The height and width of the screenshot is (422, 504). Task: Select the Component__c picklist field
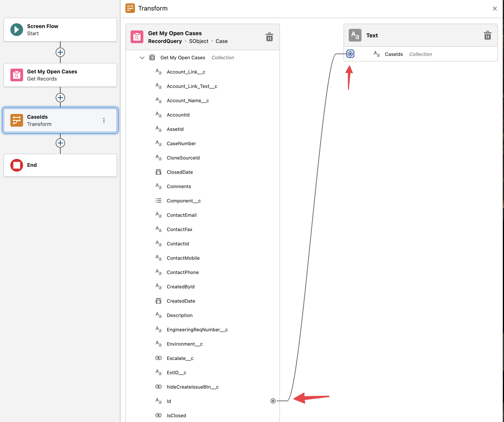click(184, 201)
